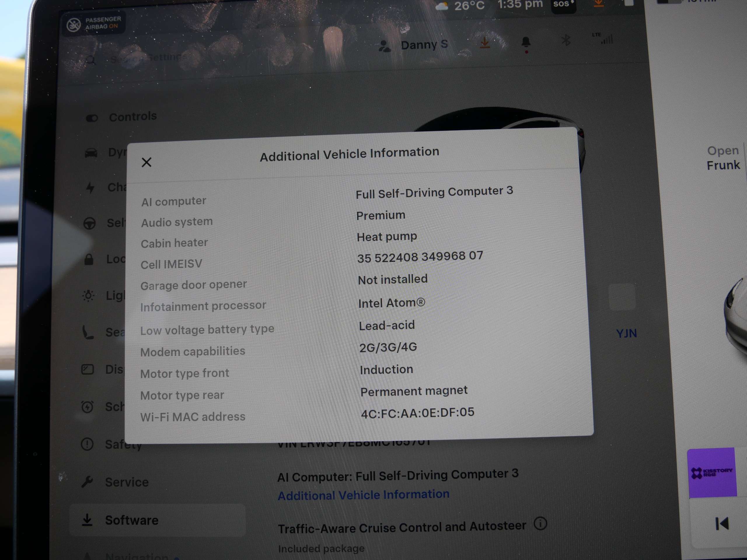Click the Controls toggle icon in sidebar

pyautogui.click(x=92, y=118)
